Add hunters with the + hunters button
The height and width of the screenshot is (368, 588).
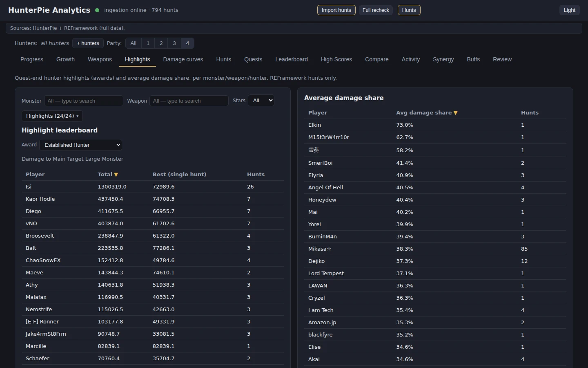pyautogui.click(x=88, y=43)
